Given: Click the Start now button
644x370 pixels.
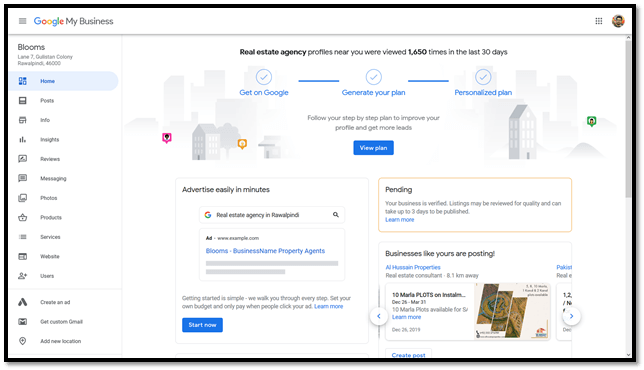Looking at the screenshot, I should tap(202, 325).
